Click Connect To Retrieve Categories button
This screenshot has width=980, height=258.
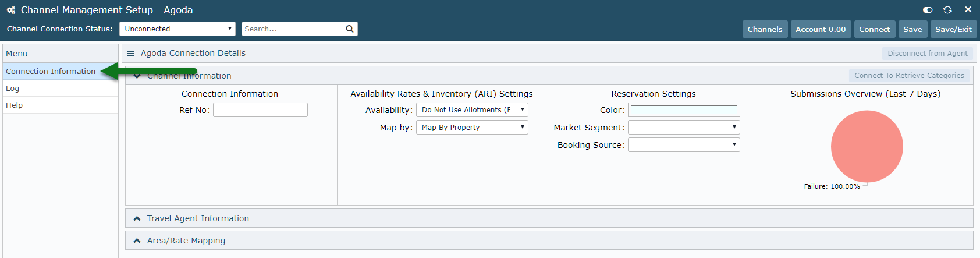[x=909, y=76]
